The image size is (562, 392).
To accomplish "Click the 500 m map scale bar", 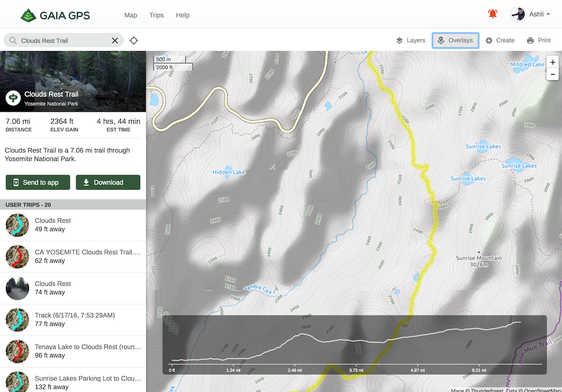I will (x=170, y=59).
